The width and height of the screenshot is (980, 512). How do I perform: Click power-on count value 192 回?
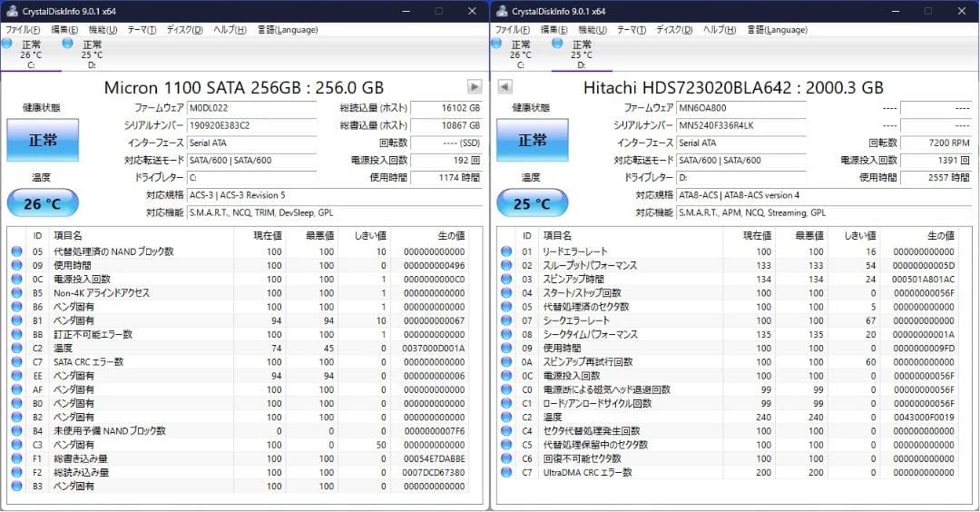(x=446, y=160)
